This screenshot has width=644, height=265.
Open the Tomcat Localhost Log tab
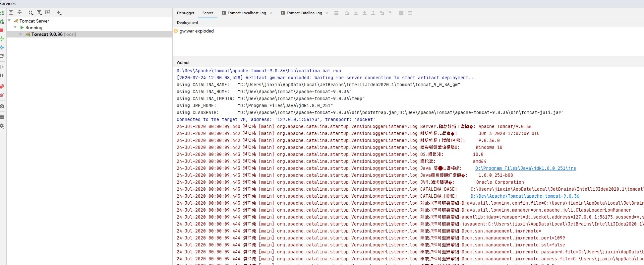(x=247, y=13)
